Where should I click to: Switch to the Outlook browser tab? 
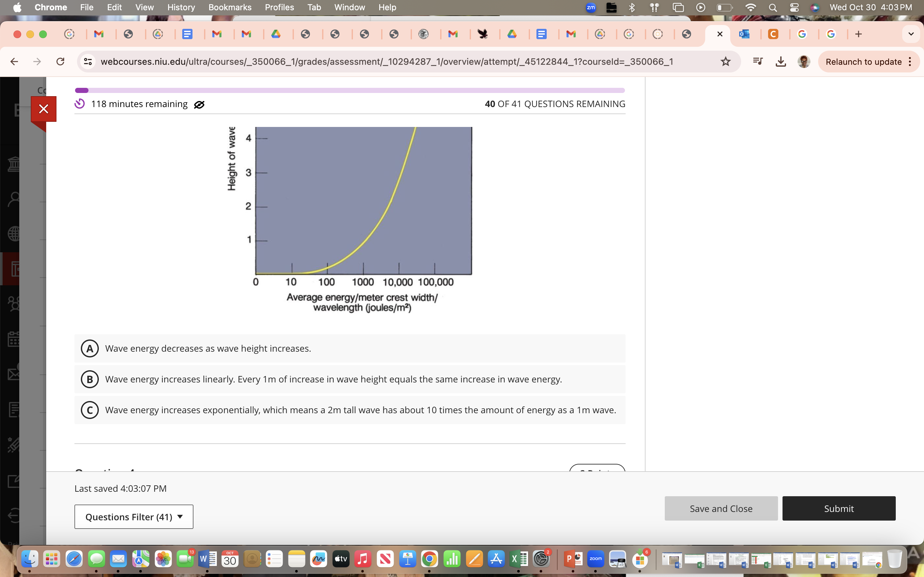tap(745, 34)
